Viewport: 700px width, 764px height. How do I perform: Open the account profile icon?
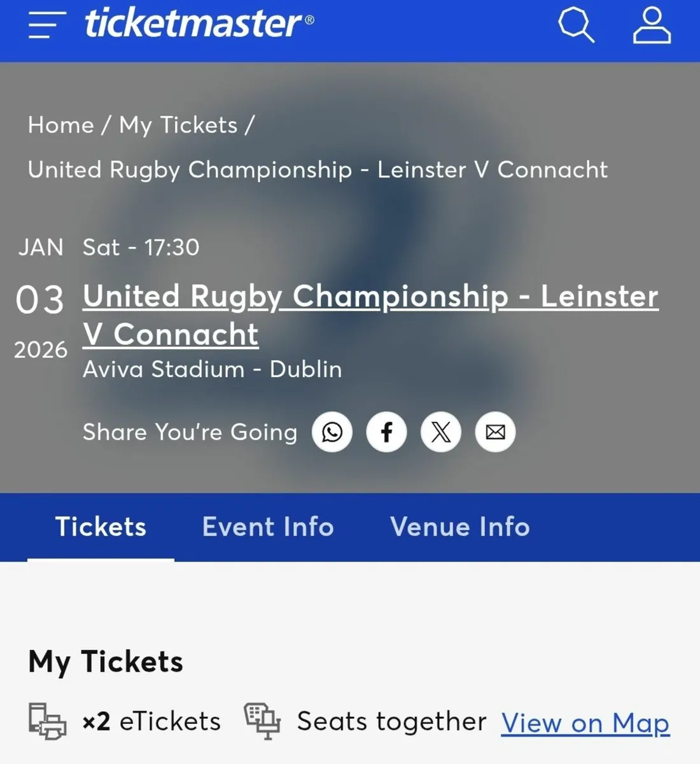(651, 25)
